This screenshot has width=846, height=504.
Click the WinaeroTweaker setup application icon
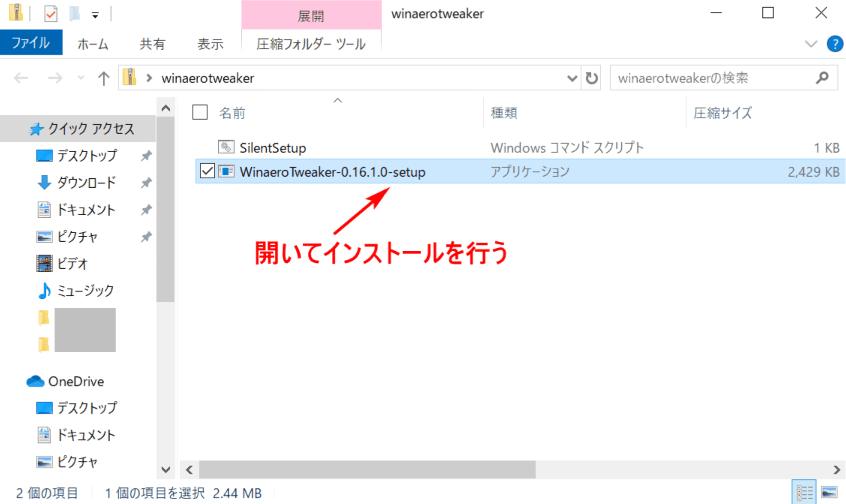[226, 171]
